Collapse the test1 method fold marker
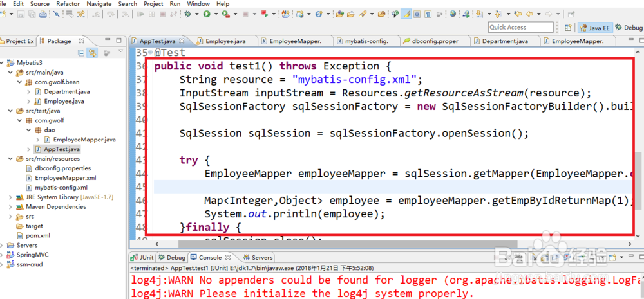The width and height of the screenshot is (644, 299). tap(150, 53)
